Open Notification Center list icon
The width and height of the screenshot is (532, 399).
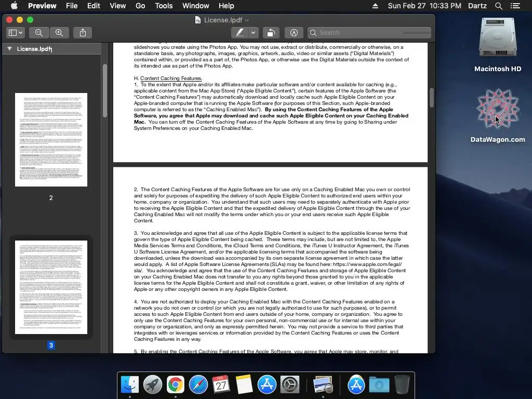(515, 6)
